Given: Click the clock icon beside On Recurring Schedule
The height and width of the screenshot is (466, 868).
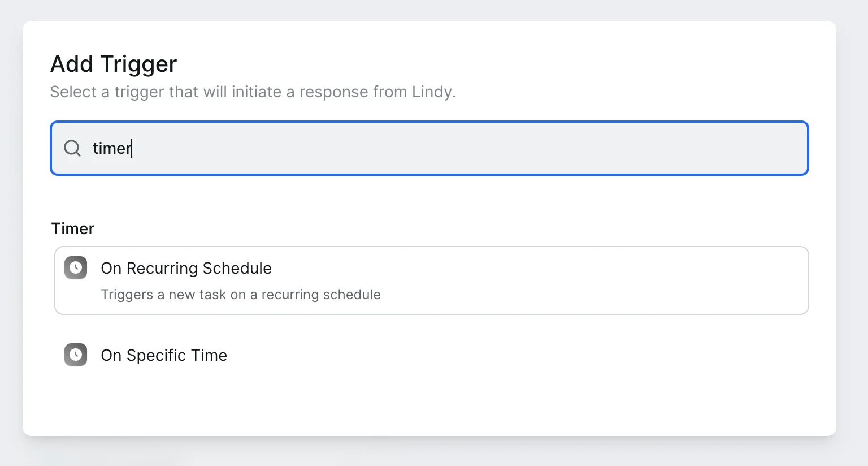Looking at the screenshot, I should tap(76, 268).
